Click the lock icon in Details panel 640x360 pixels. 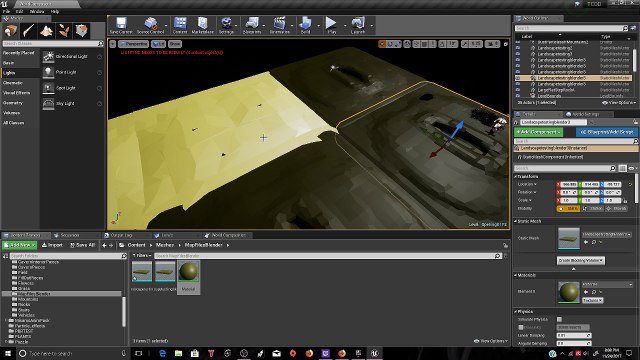click(x=636, y=122)
